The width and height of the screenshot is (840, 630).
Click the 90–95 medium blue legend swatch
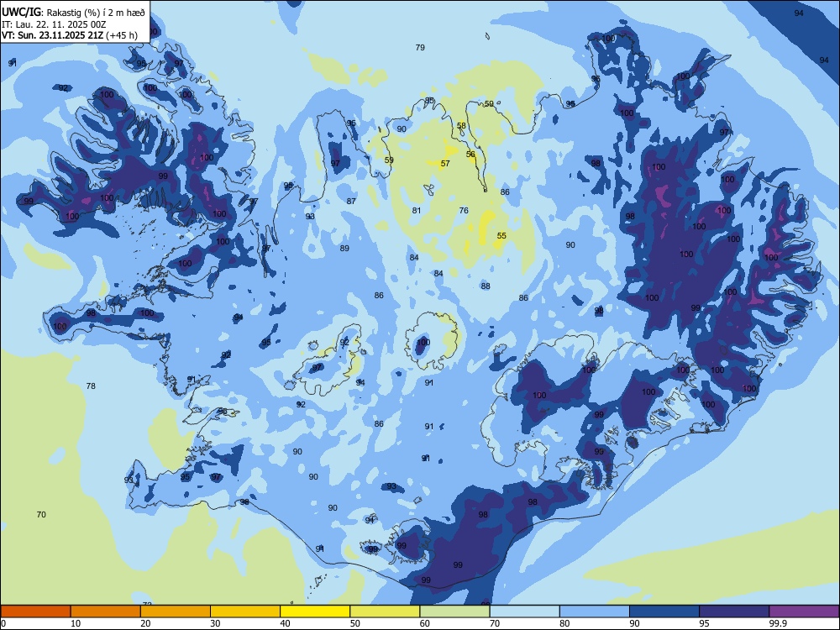pyautogui.click(x=664, y=612)
